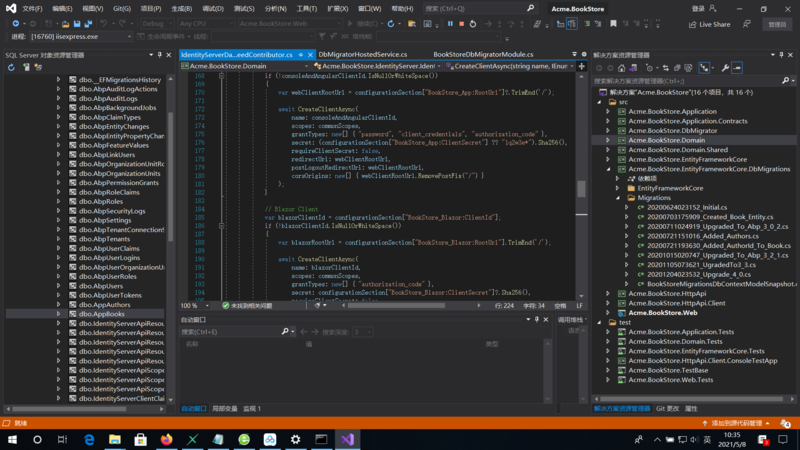Open the 100 % zoom dropdown

pos(195,306)
